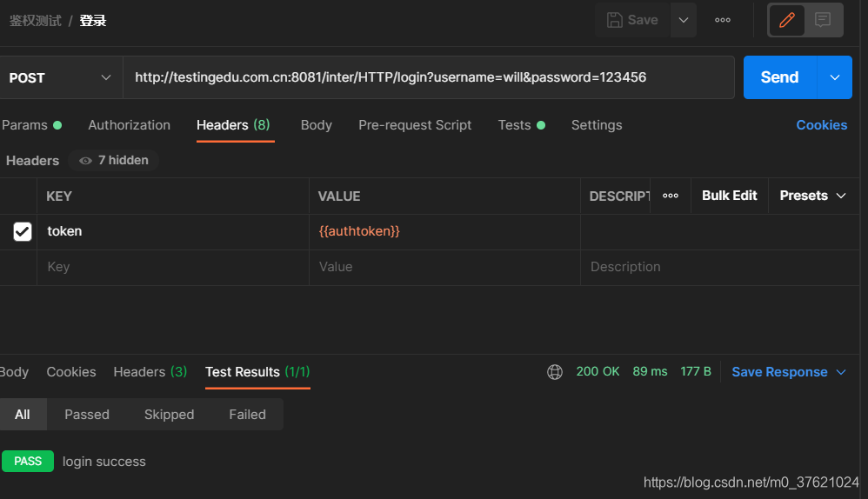Click the Bulk Edit button
Viewport: 868px width, 499px height.
(729, 196)
